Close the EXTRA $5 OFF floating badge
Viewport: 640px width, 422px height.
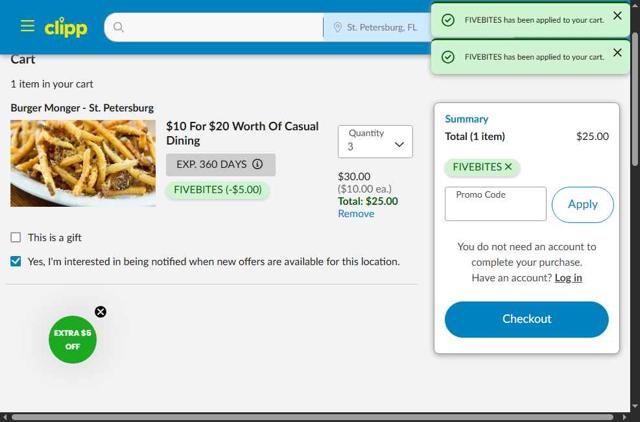100,312
